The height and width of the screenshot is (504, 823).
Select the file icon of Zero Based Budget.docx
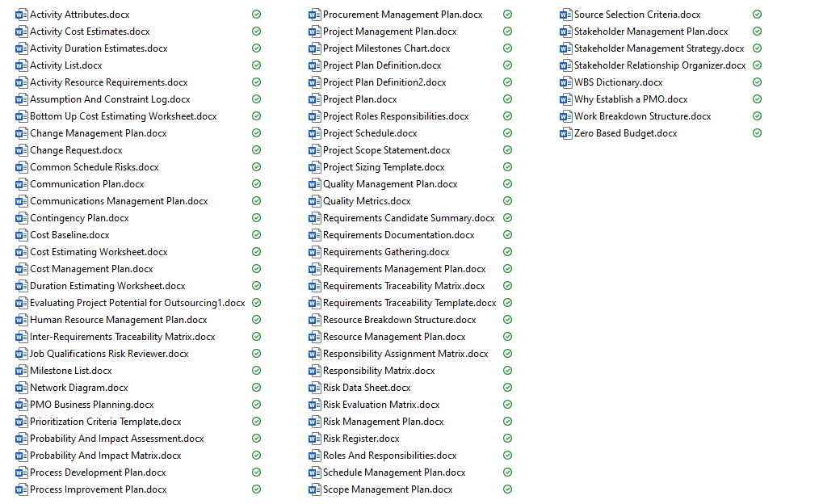point(566,133)
